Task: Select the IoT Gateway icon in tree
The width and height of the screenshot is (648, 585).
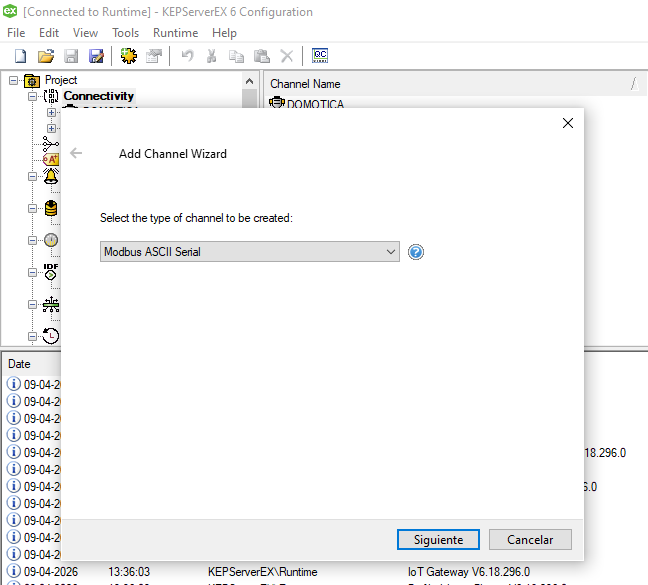Action: [x=51, y=304]
